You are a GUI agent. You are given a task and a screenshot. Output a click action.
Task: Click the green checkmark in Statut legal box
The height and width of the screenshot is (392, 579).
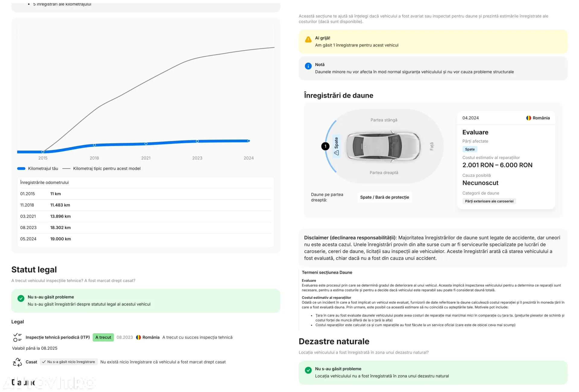coord(21,299)
